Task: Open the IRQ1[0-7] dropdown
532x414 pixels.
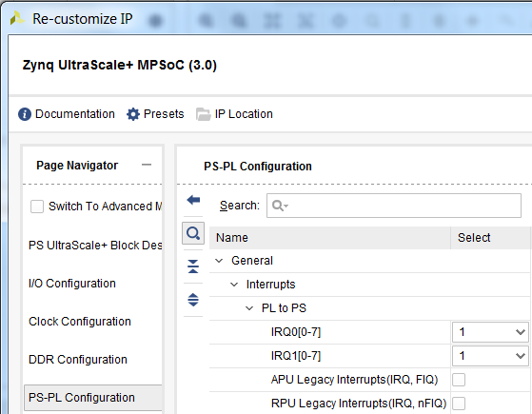Action: click(x=490, y=356)
